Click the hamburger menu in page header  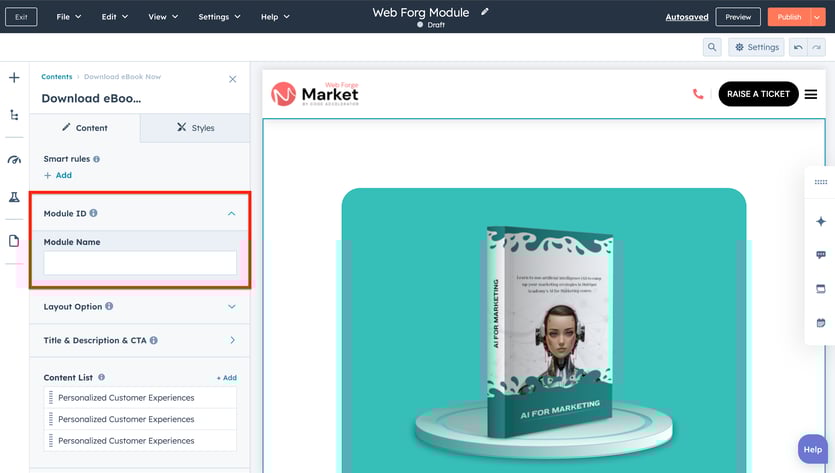(x=811, y=94)
